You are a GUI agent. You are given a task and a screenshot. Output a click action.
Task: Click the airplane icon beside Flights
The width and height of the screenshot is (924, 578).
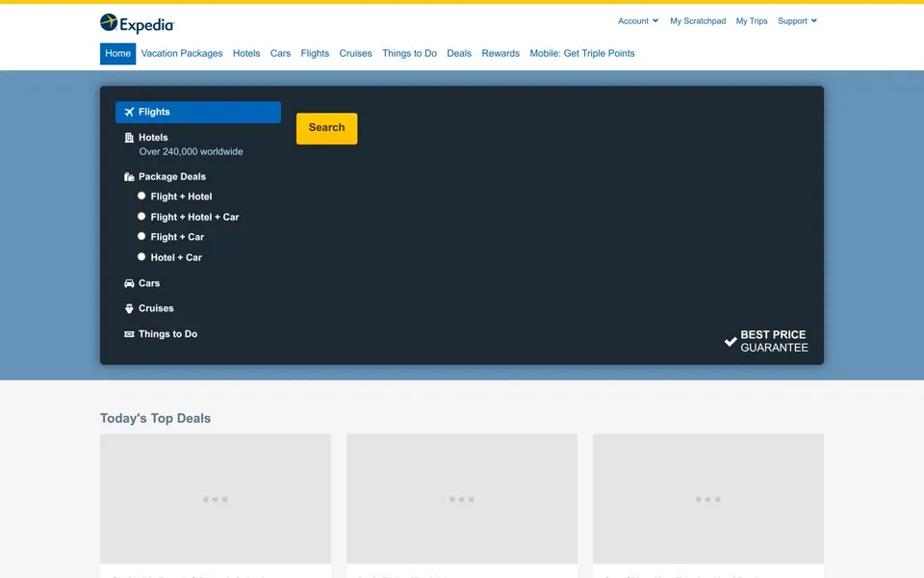click(x=129, y=112)
